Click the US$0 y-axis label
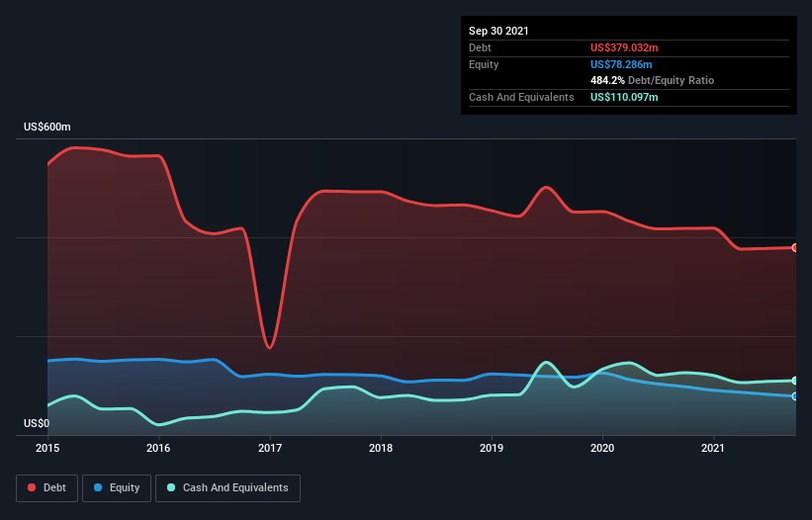The height and width of the screenshot is (520, 812). coord(37,424)
